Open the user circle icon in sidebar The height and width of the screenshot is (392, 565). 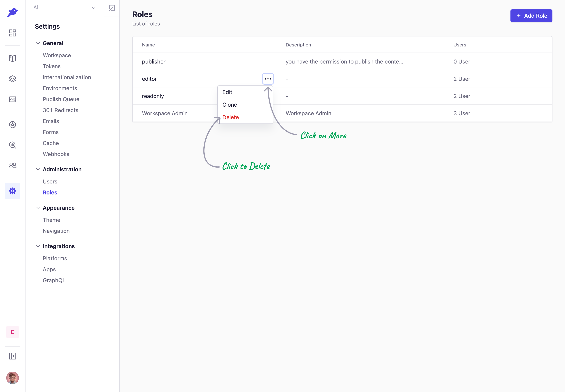(x=13, y=125)
